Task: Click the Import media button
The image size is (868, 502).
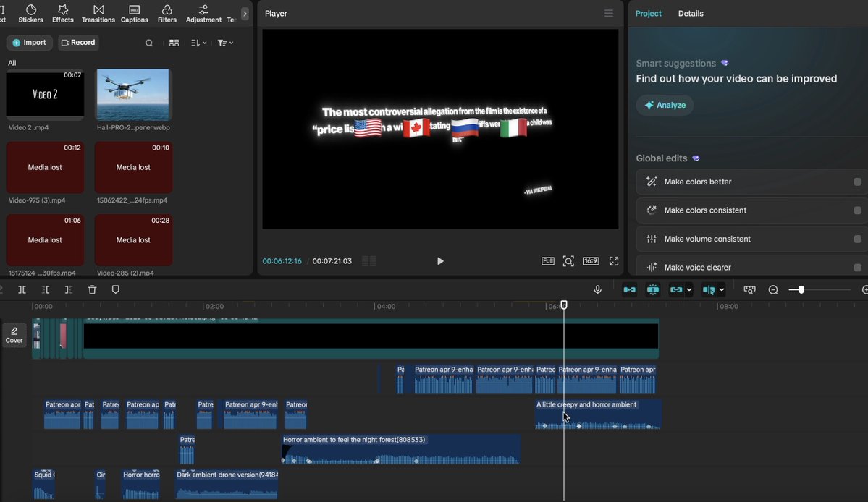Action: (30, 43)
